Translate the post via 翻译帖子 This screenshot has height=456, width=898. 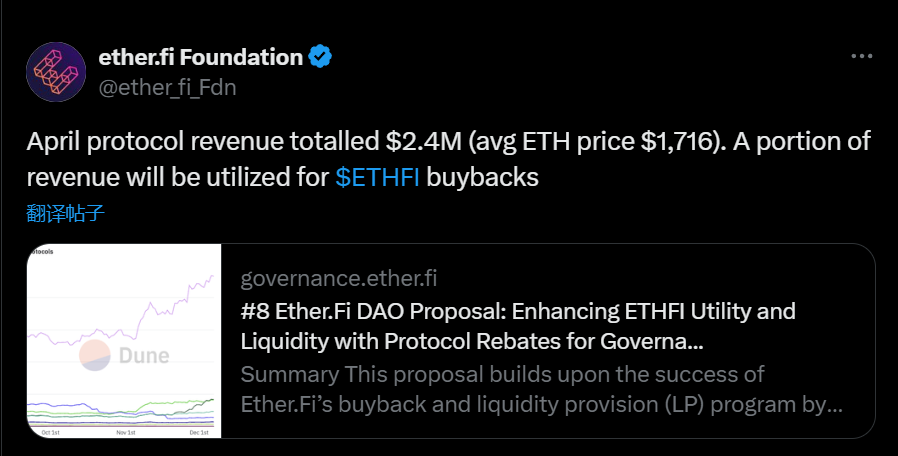pos(65,213)
